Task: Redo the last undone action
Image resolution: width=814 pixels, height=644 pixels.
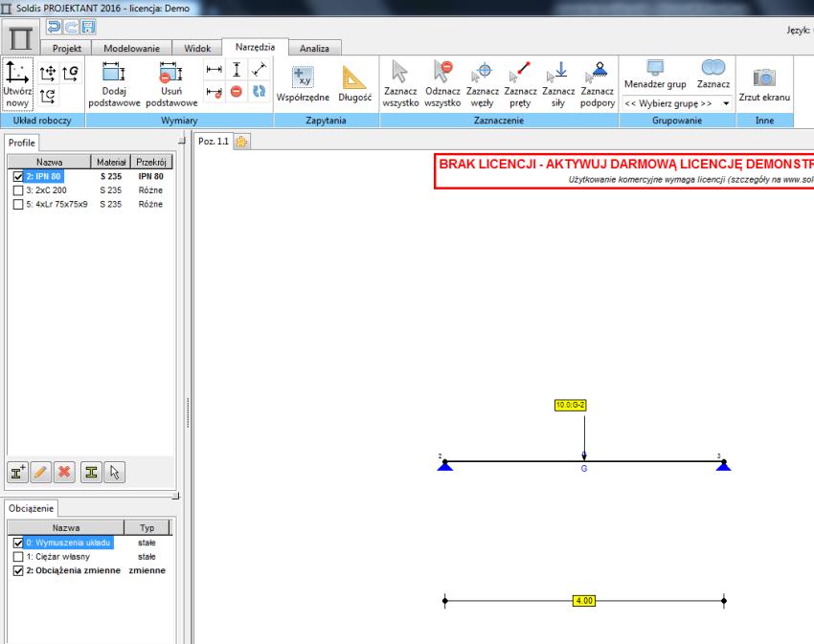Action: (71, 27)
